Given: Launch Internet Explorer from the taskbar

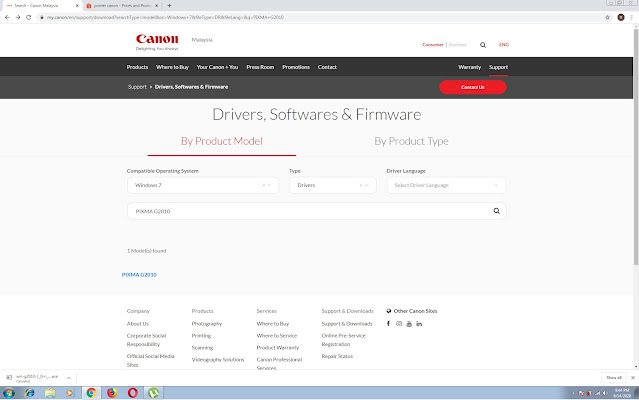Looking at the screenshot, I should (x=29, y=393).
